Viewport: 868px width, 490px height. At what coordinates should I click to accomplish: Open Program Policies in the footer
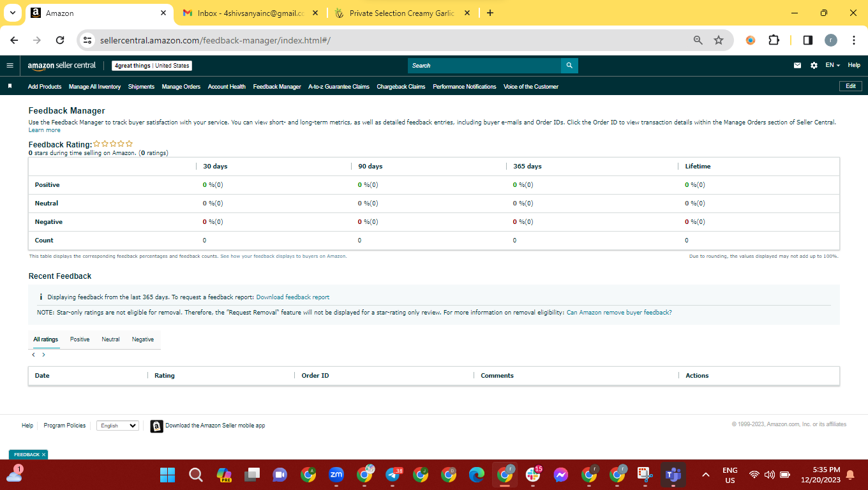coord(64,426)
